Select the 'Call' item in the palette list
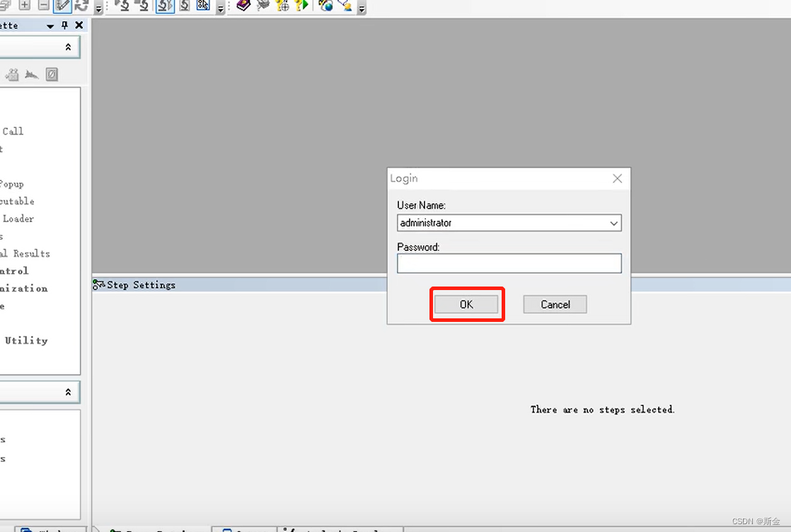The height and width of the screenshot is (532, 791). [13, 131]
